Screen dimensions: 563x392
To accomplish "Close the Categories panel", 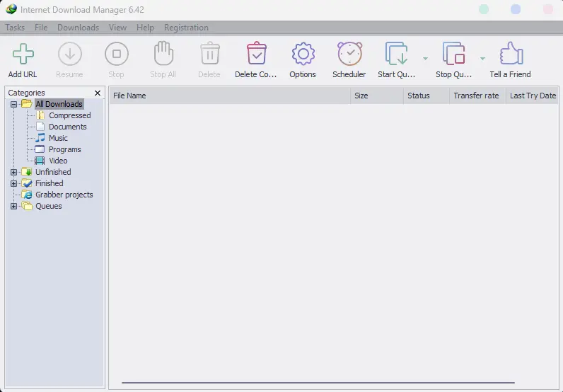I will pyautogui.click(x=98, y=93).
